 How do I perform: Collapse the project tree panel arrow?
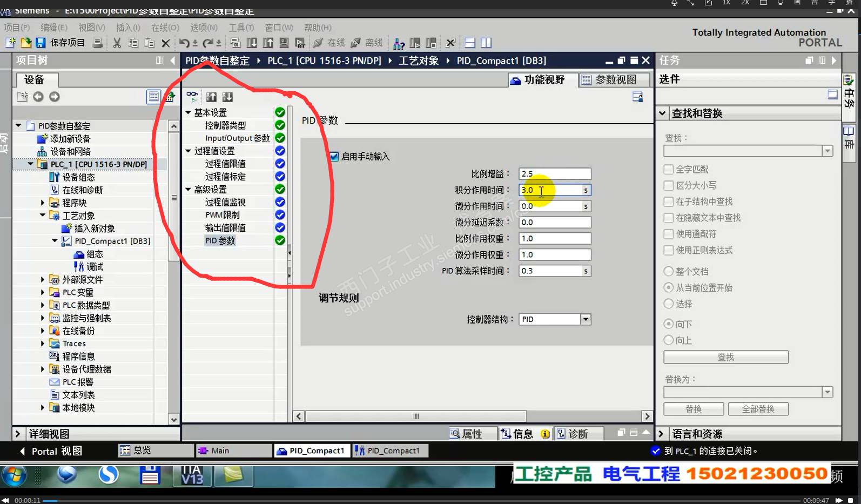[172, 61]
